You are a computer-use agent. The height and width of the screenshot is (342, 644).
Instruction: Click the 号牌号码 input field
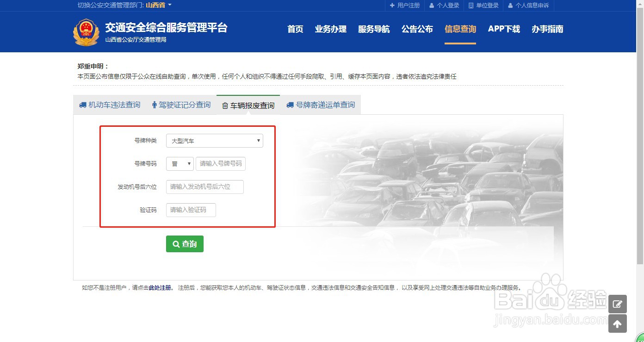pos(221,164)
